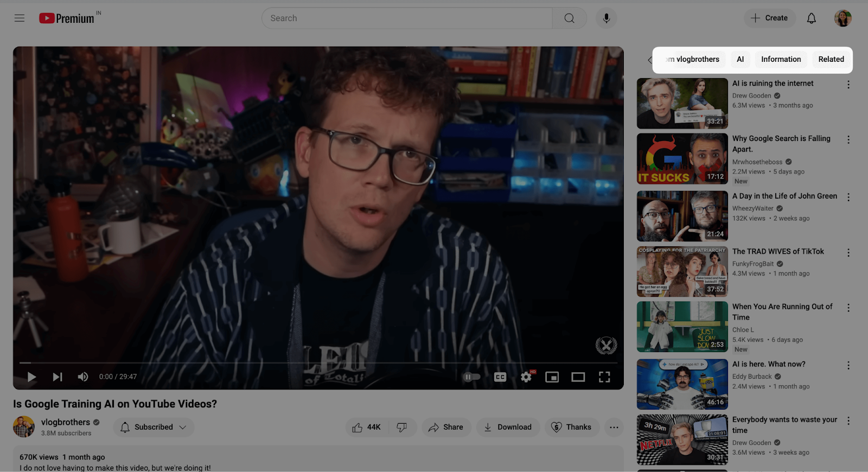Open 'AI is ruining the internet' thumbnail
The image size is (868, 472).
pos(682,103)
